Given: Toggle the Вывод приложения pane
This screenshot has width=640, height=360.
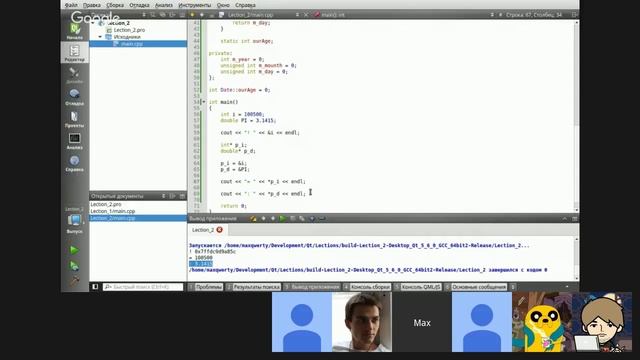Looking at the screenshot, I should (x=312, y=287).
